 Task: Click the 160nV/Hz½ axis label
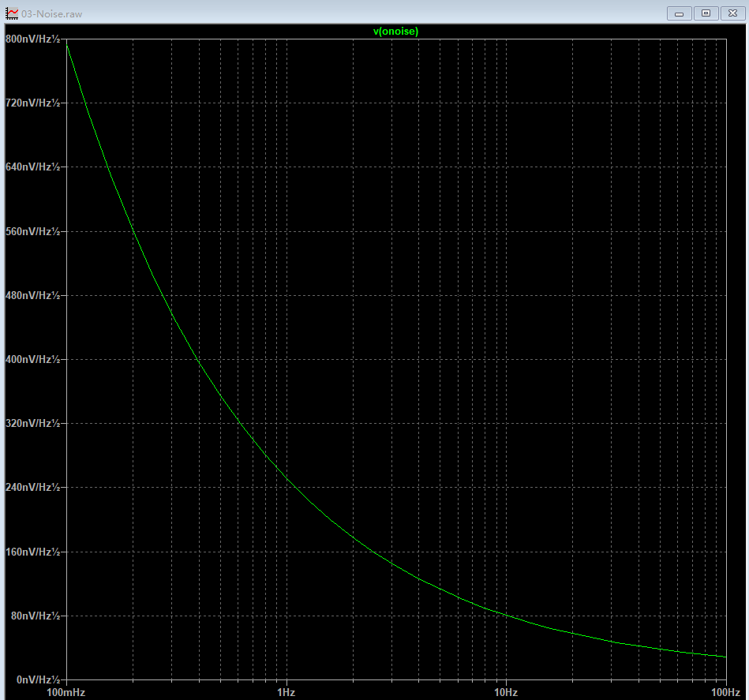(33, 552)
